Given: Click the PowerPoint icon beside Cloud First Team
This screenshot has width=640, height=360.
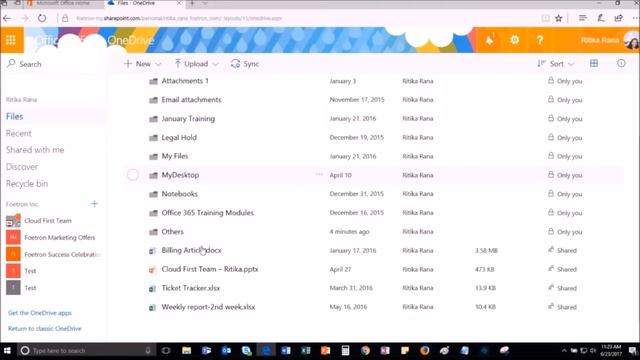Looking at the screenshot, I should (x=152, y=270).
